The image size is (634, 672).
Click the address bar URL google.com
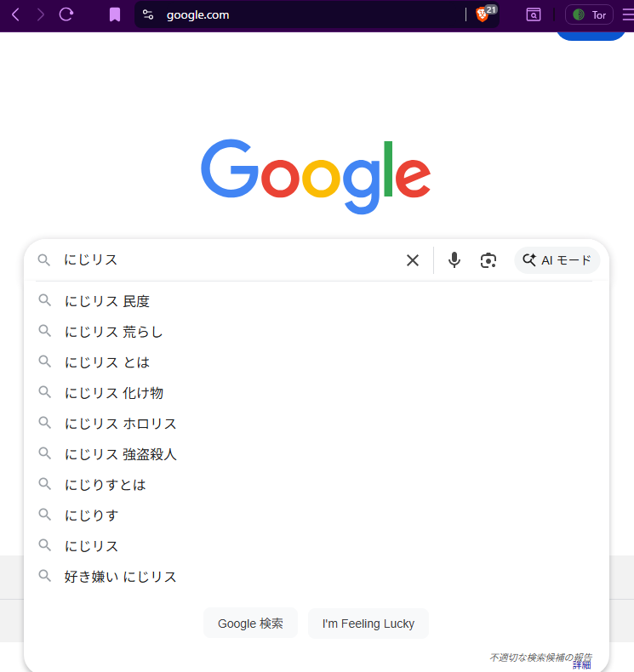click(x=197, y=14)
